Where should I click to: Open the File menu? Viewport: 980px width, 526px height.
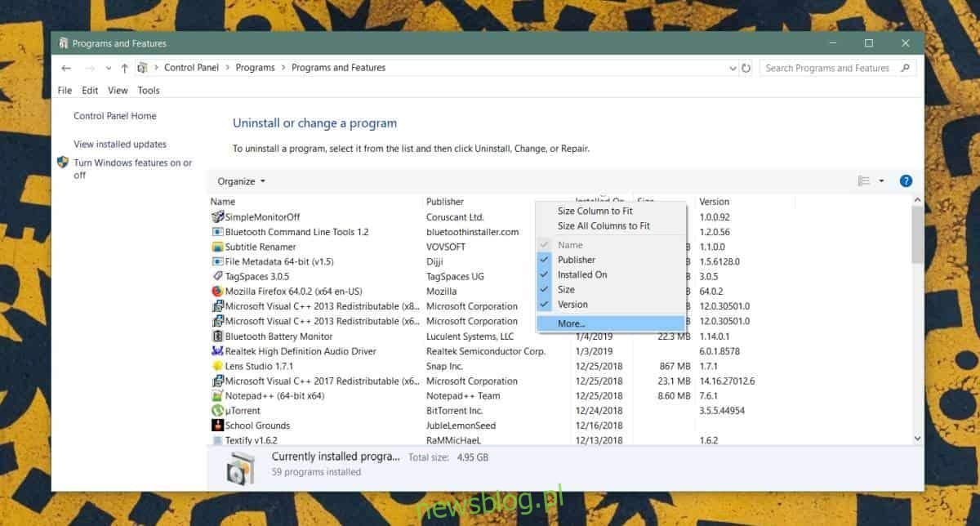[x=65, y=90]
